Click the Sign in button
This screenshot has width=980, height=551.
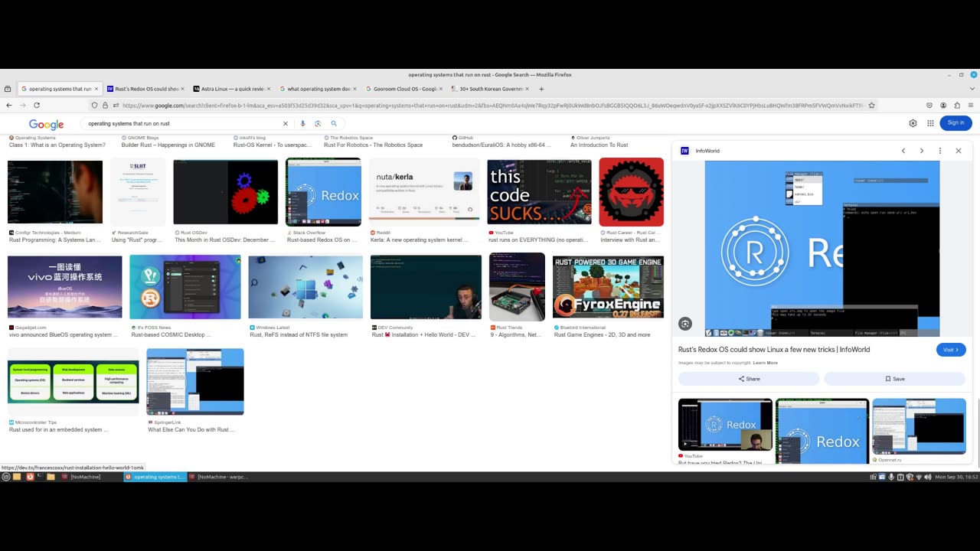point(955,122)
